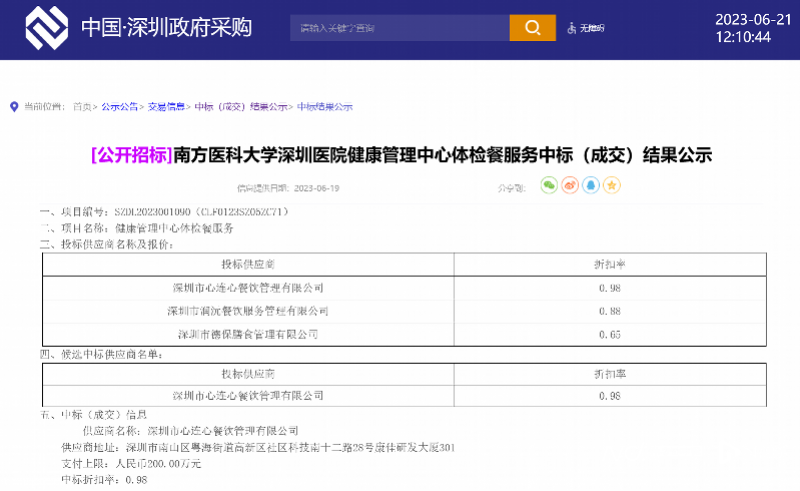Click 深圳市心连心餐饮管理有限公司 in the candidate table
Viewport: 800px width, 491px height.
tap(248, 396)
